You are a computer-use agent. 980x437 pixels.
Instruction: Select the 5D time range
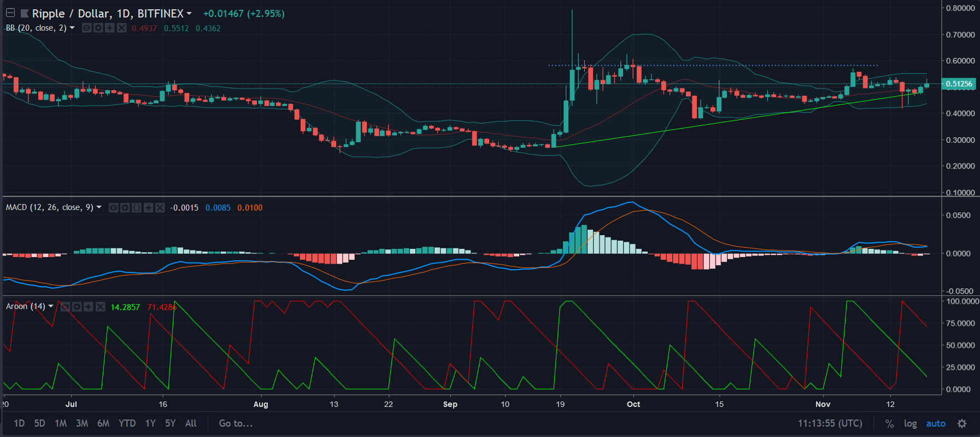40,423
